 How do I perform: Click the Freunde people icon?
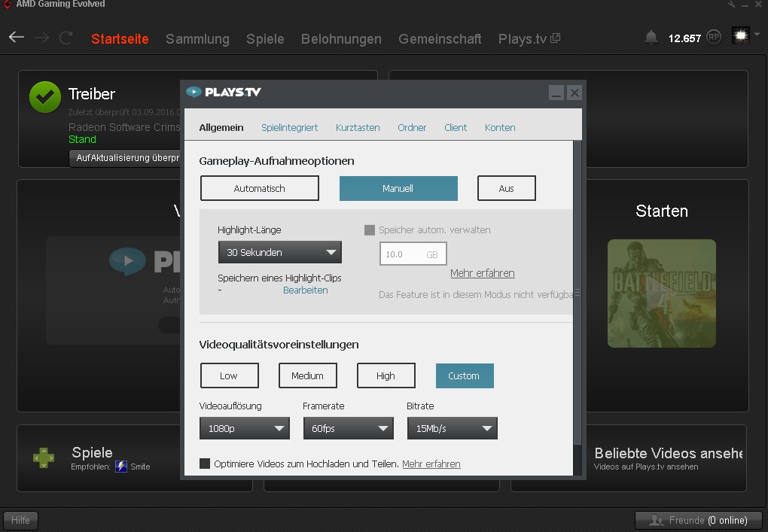tap(656, 520)
